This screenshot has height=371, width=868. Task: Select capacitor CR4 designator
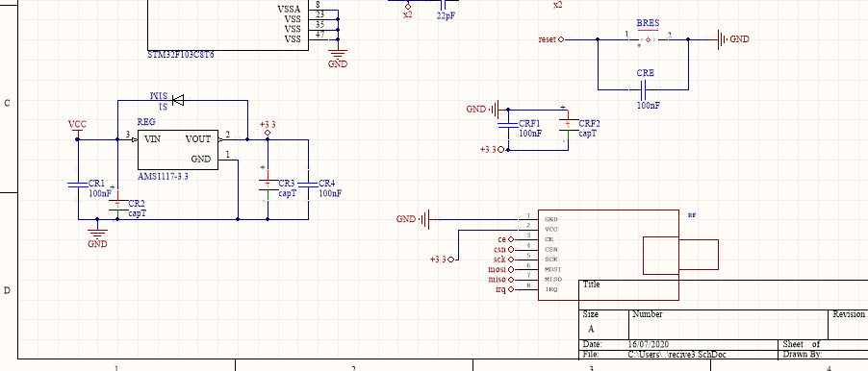pyautogui.click(x=327, y=183)
